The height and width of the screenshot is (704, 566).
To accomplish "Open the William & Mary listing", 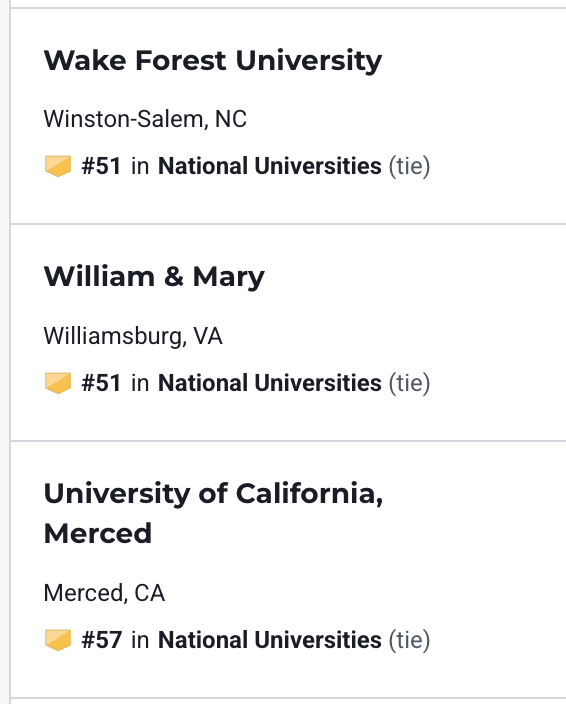I will point(154,277).
